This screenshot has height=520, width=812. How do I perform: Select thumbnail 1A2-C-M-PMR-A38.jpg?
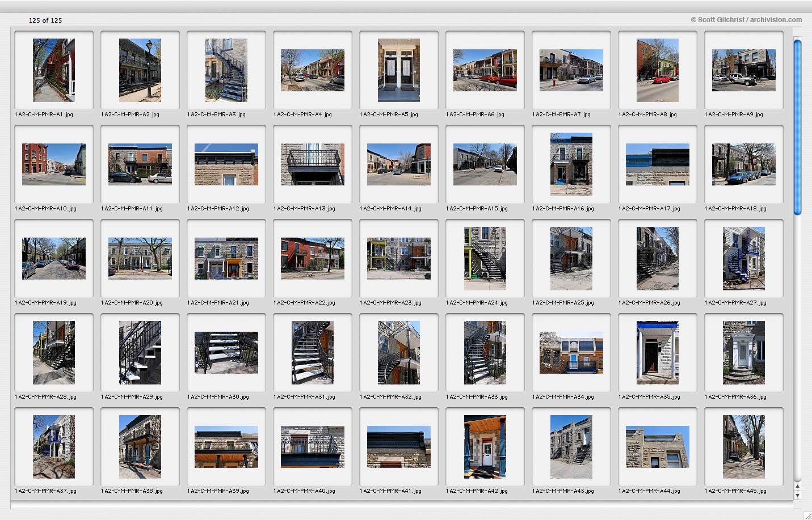click(x=140, y=447)
